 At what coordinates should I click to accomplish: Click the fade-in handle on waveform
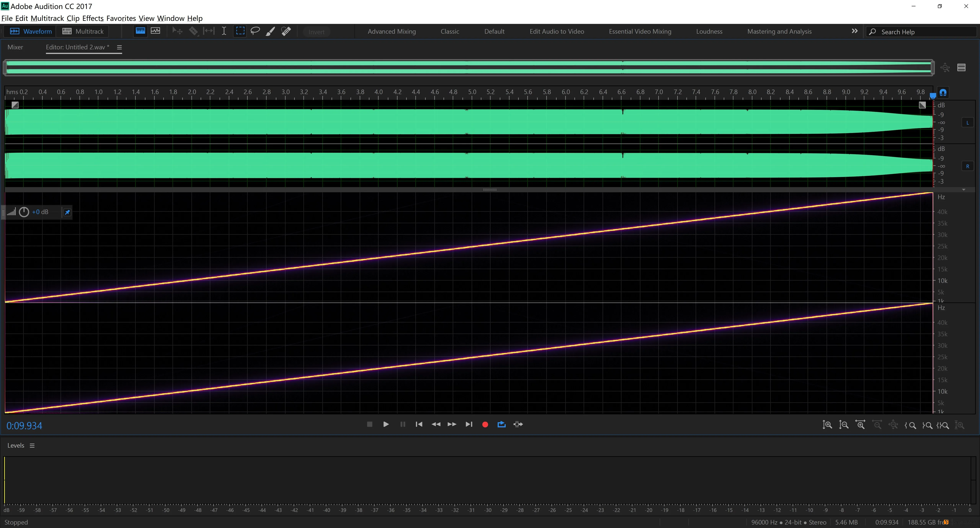(15, 105)
